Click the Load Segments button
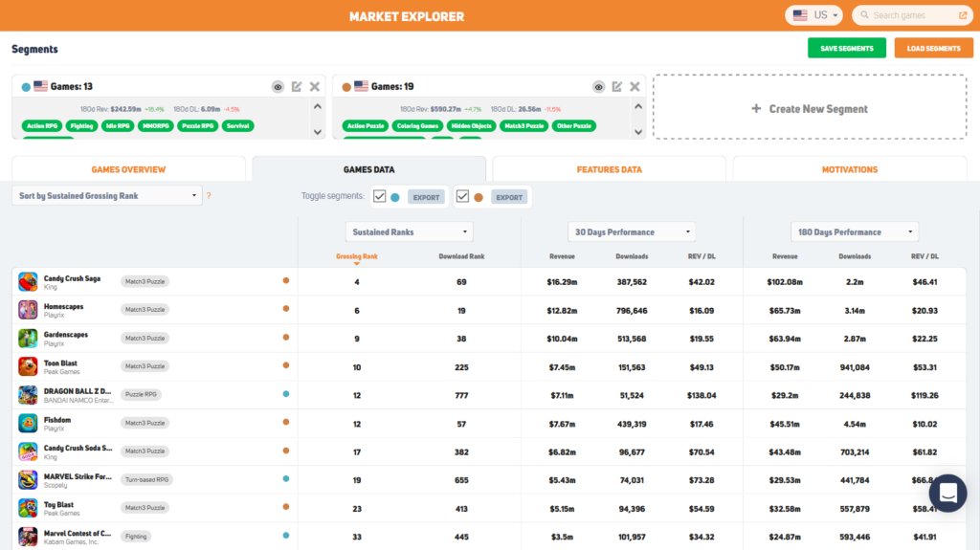This screenshot has height=550, width=980. coord(934,48)
